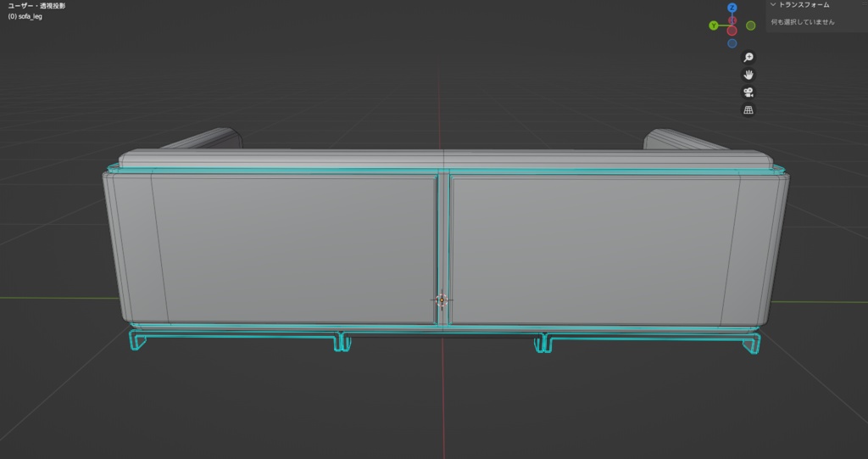This screenshot has height=459, width=868.
Task: Click the トランスフォーム panel title
Action: tap(804, 4)
